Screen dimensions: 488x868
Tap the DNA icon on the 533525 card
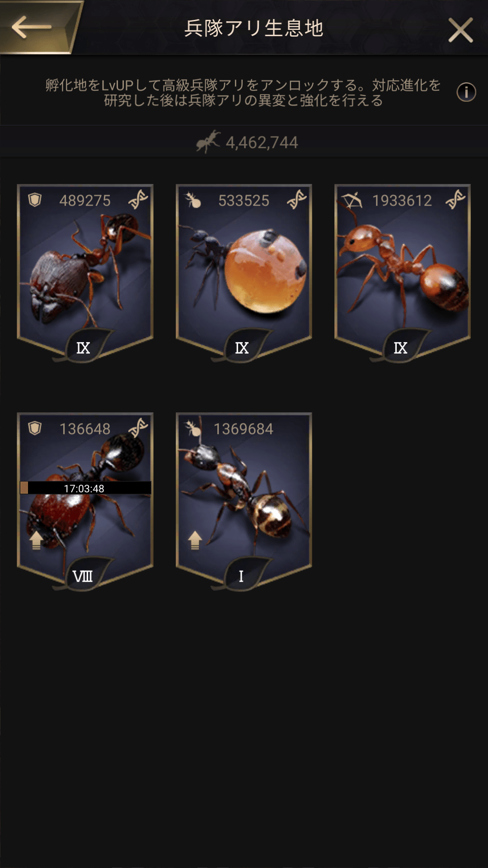(x=297, y=199)
